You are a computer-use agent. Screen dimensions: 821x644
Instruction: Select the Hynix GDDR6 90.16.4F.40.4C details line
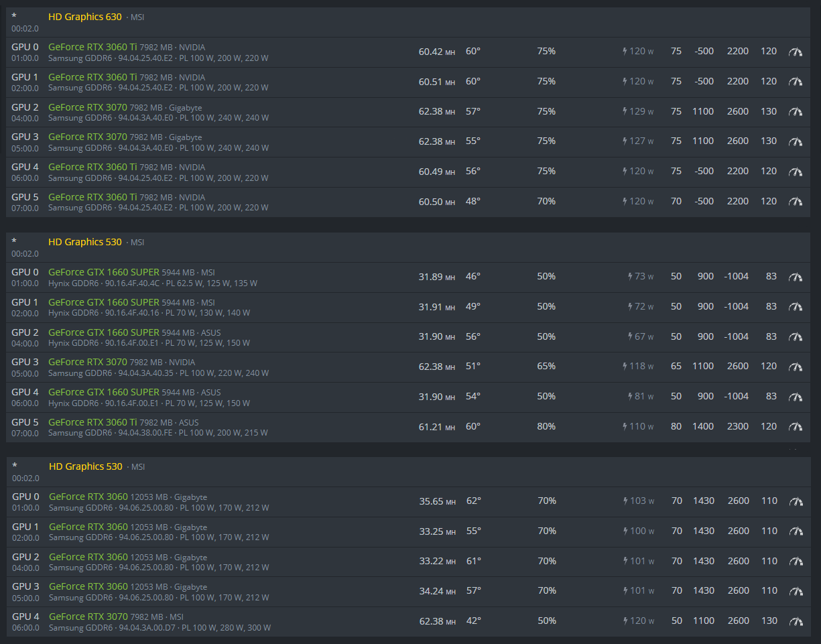(153, 283)
